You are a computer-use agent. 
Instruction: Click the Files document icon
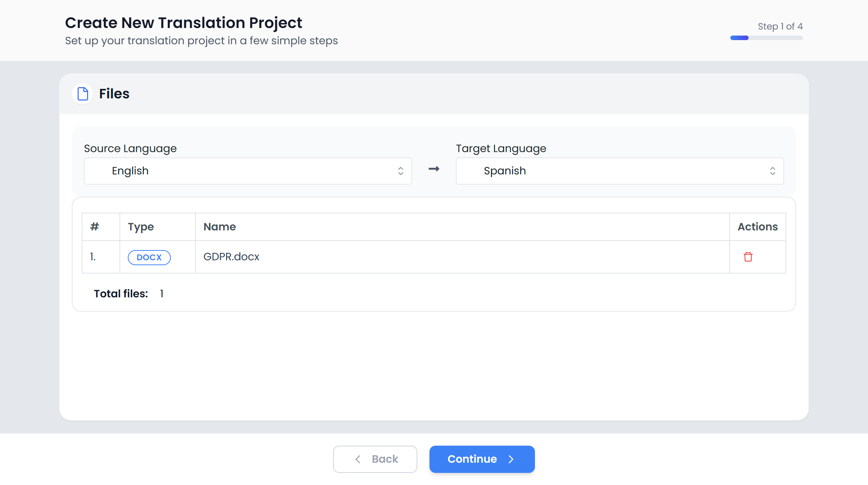82,93
